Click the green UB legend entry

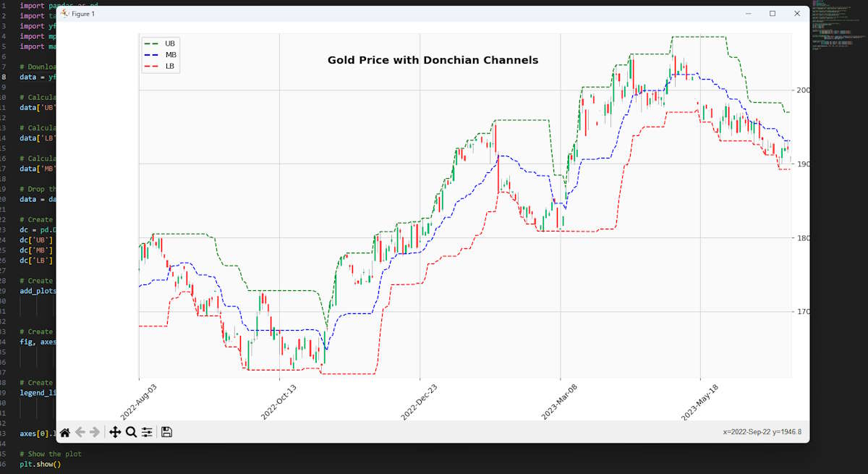tap(161, 43)
